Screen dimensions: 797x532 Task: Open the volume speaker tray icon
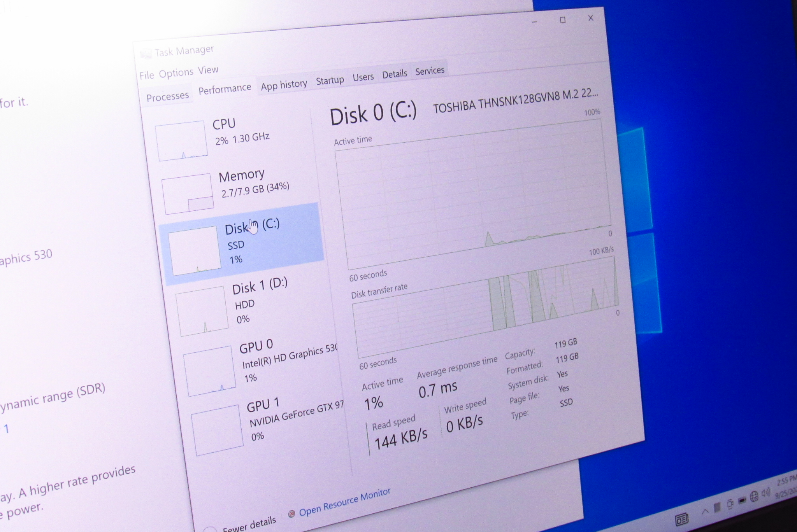pyautogui.click(x=766, y=493)
